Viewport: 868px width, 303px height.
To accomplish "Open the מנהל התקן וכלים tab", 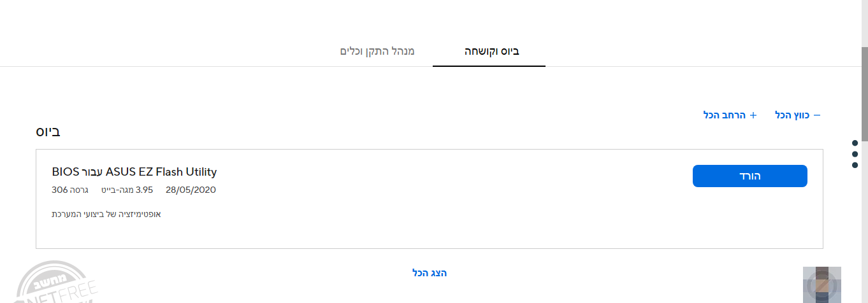I will point(377,51).
